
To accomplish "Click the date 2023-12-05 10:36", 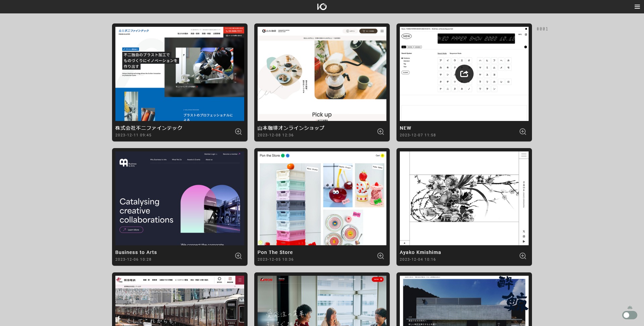I will [x=276, y=259].
